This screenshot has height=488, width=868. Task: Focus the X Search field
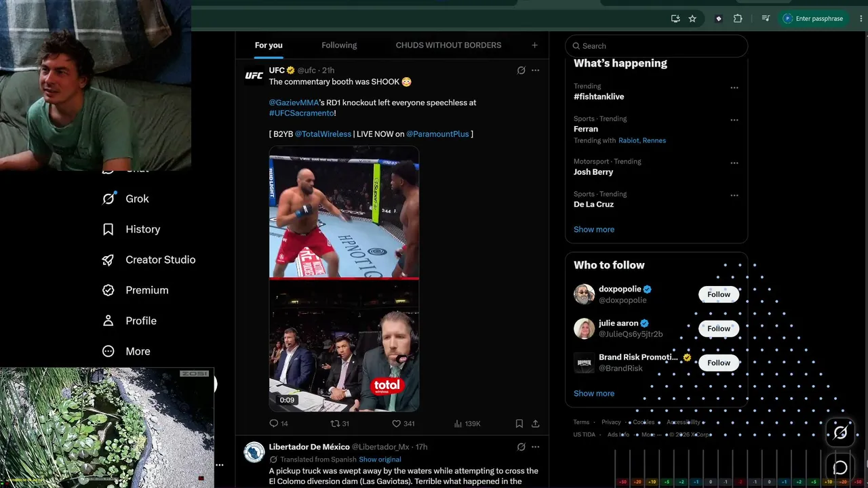pyautogui.click(x=656, y=46)
